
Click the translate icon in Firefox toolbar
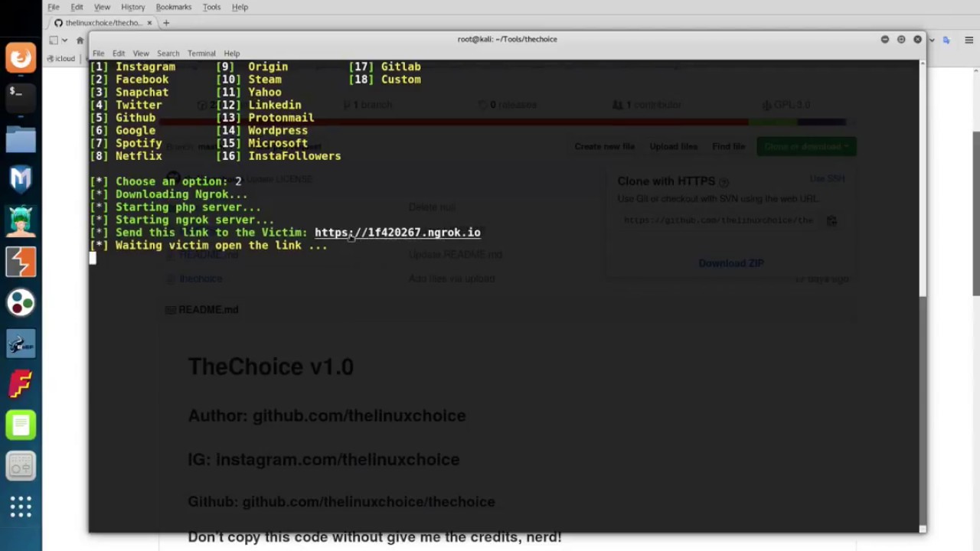click(x=946, y=40)
